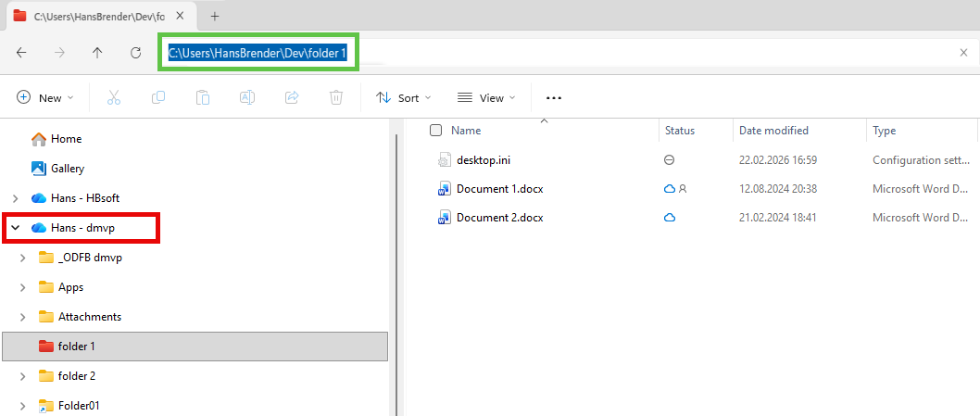Click the Cut scissors icon
Image resolution: width=980 pixels, height=416 pixels.
pos(114,97)
